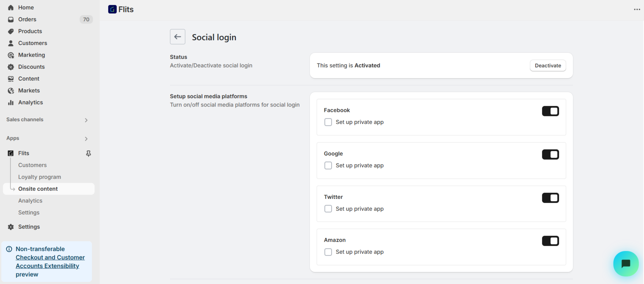Click the Status section heading

[179, 57]
